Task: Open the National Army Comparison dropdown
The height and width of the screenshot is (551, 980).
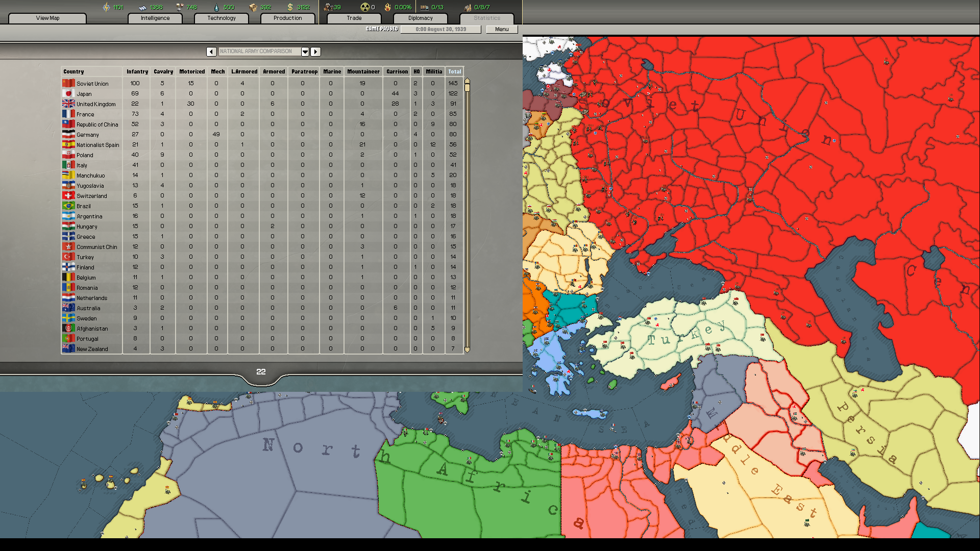Action: tap(305, 52)
